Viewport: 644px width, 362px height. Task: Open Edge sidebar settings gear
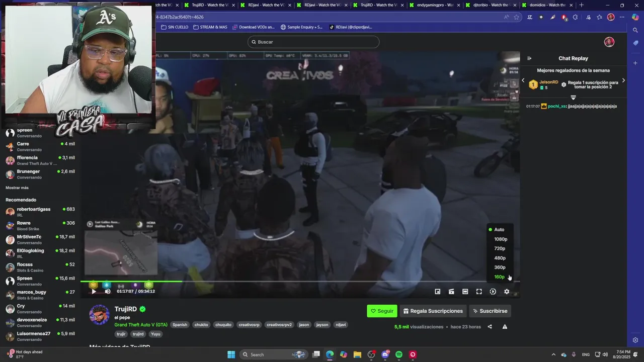[635, 340]
